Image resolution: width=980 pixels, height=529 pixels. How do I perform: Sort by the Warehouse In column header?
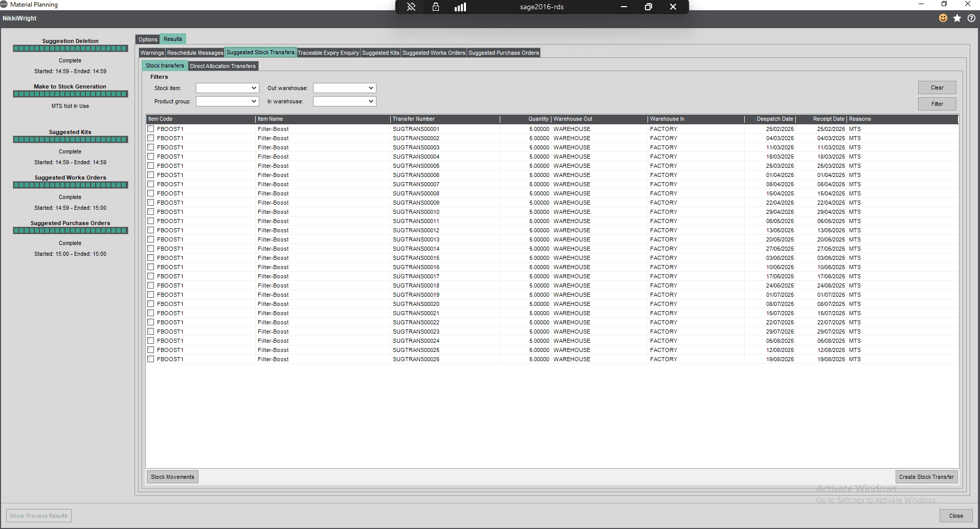click(x=696, y=119)
